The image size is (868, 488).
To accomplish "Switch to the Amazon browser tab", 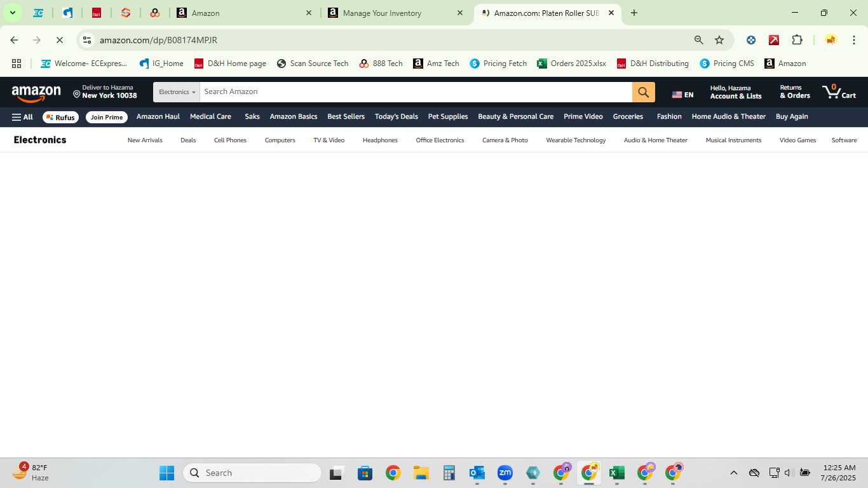I will coord(244,13).
